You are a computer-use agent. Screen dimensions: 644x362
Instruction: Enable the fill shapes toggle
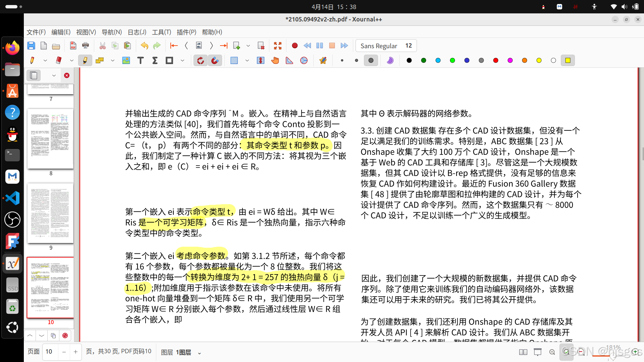coord(390,60)
